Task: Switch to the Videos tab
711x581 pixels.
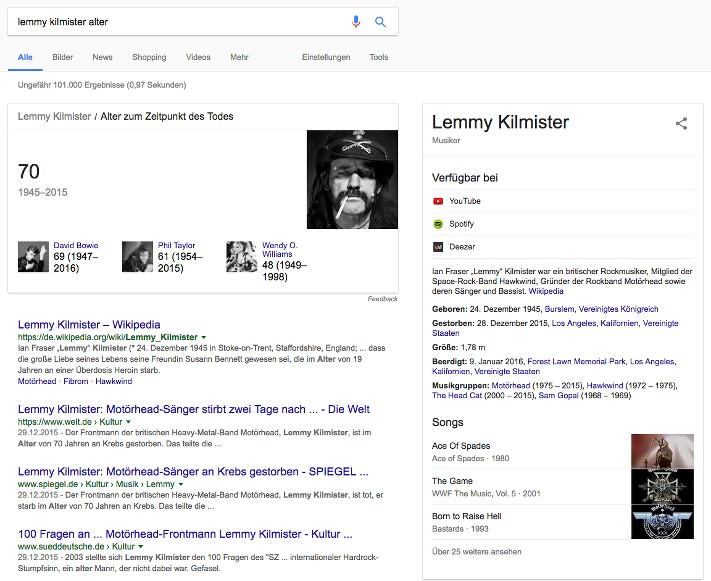Action: click(198, 57)
